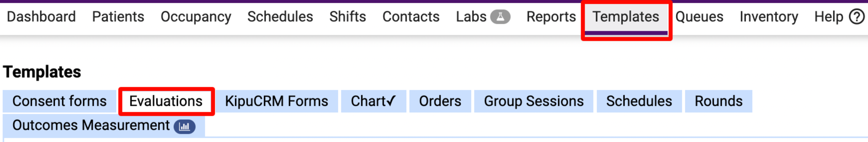Open the Inventory navigation item
Viewport: 868px width, 142px height.
(769, 17)
